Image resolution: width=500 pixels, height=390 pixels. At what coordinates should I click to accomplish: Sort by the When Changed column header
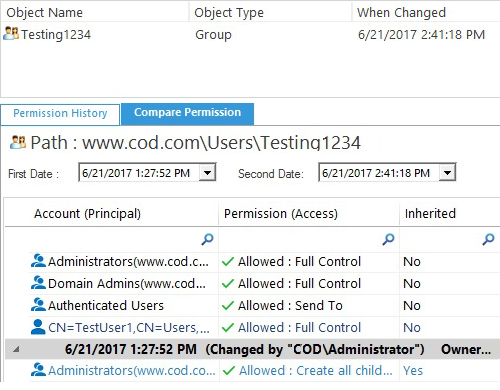click(426, 12)
